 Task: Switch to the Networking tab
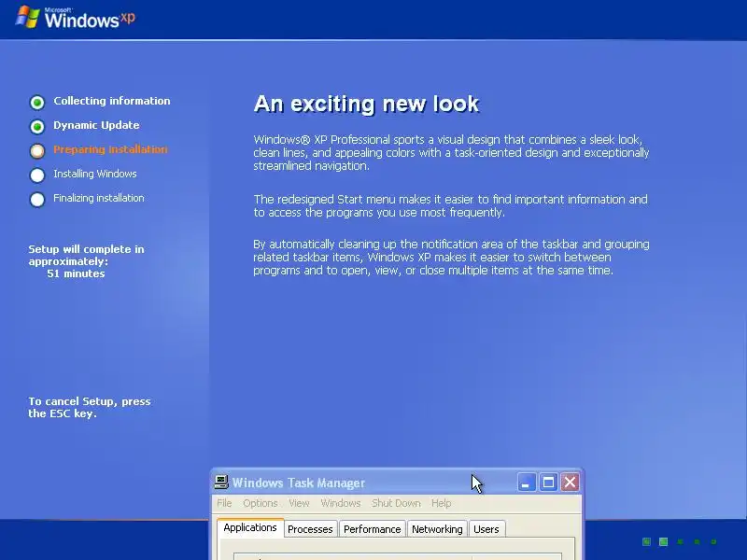437,529
